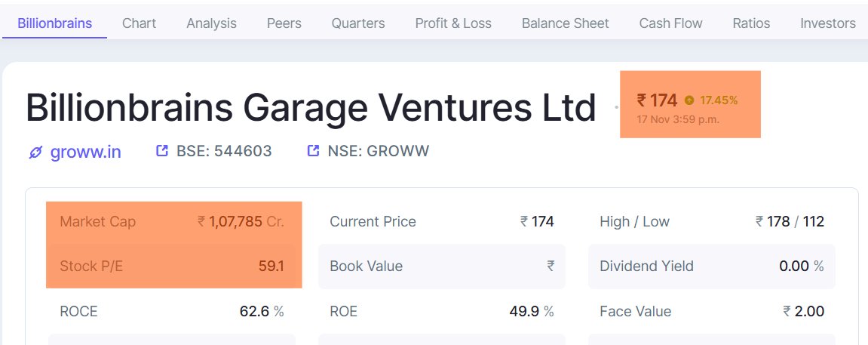Click the external link icon before BSE: 544603
Viewport: 868px width, 345px height.
(162, 151)
